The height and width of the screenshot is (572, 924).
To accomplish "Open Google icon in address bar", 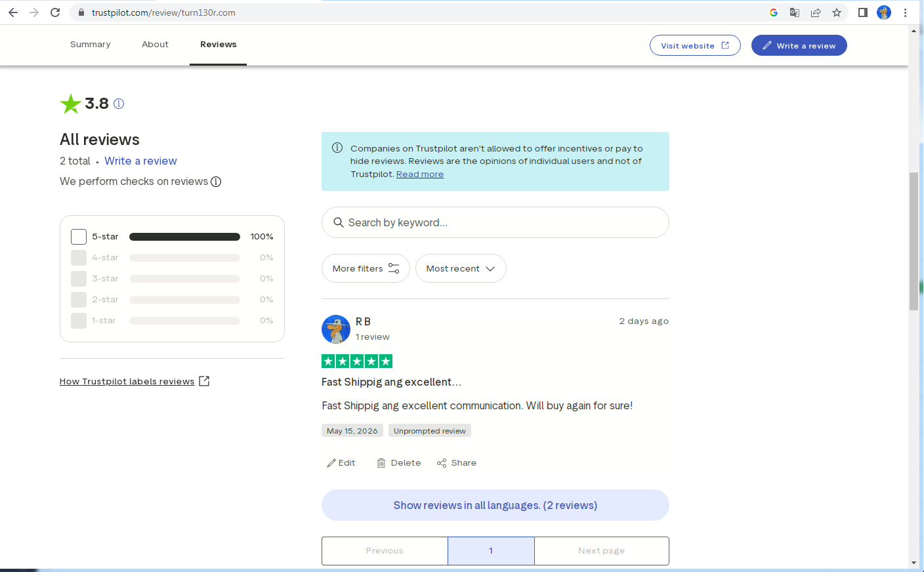I will (774, 12).
